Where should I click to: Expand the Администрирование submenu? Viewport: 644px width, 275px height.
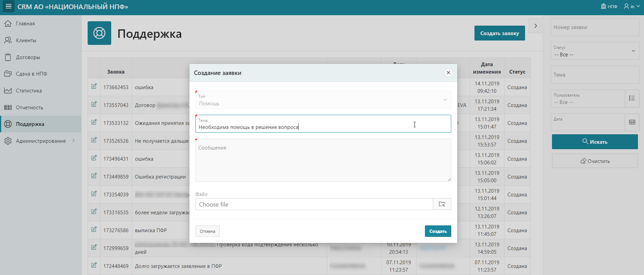(41, 141)
